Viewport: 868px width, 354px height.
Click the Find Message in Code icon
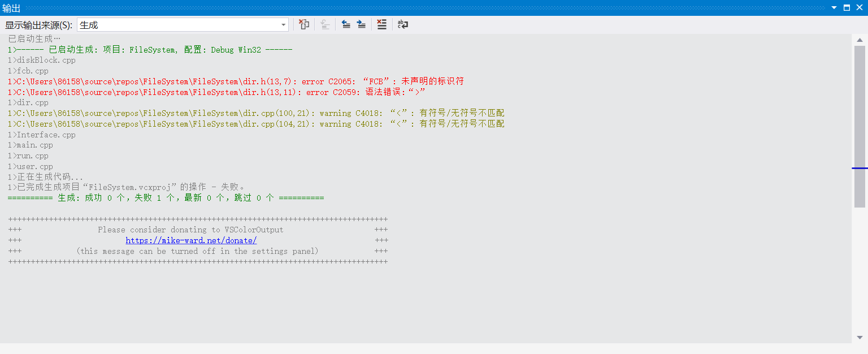tap(303, 24)
